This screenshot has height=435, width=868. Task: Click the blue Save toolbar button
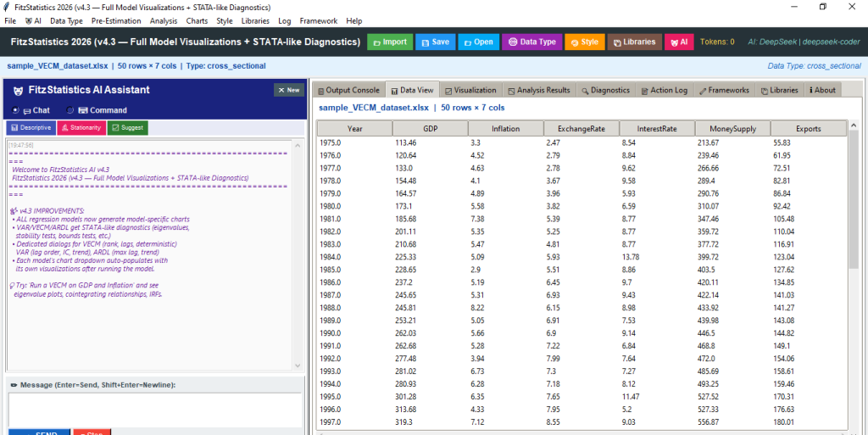436,42
